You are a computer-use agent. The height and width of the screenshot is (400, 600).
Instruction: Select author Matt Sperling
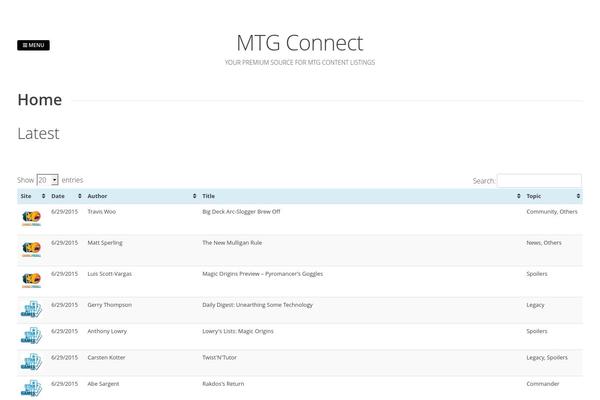point(105,243)
